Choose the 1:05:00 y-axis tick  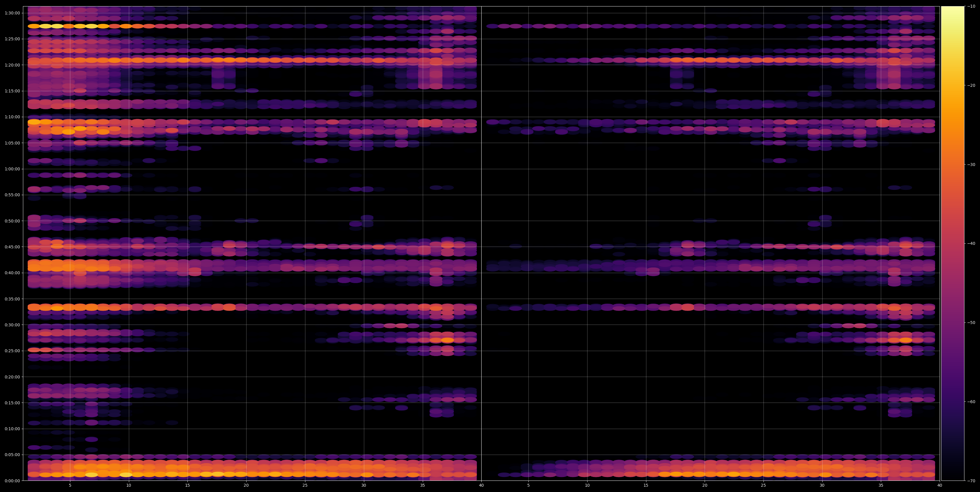pos(12,143)
